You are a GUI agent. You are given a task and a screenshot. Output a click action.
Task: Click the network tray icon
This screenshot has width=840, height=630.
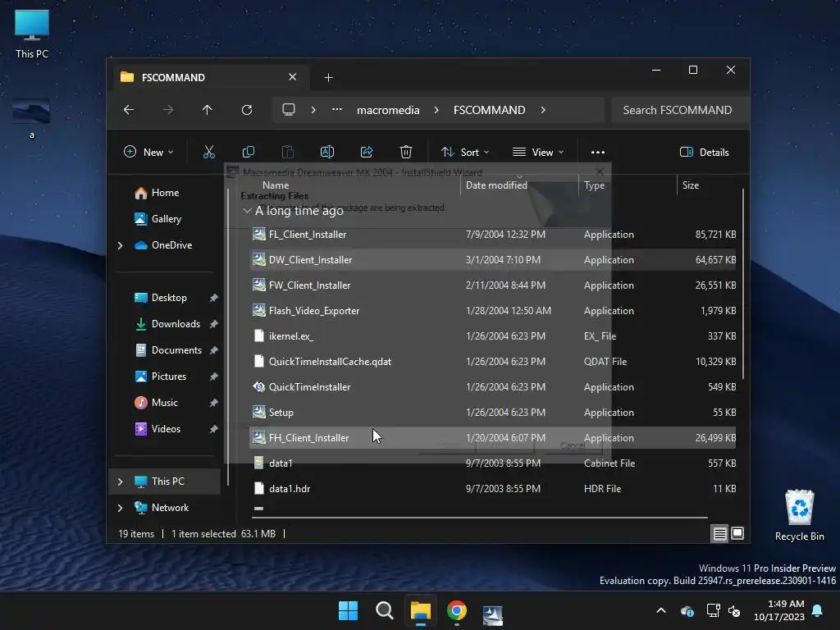(x=713, y=610)
